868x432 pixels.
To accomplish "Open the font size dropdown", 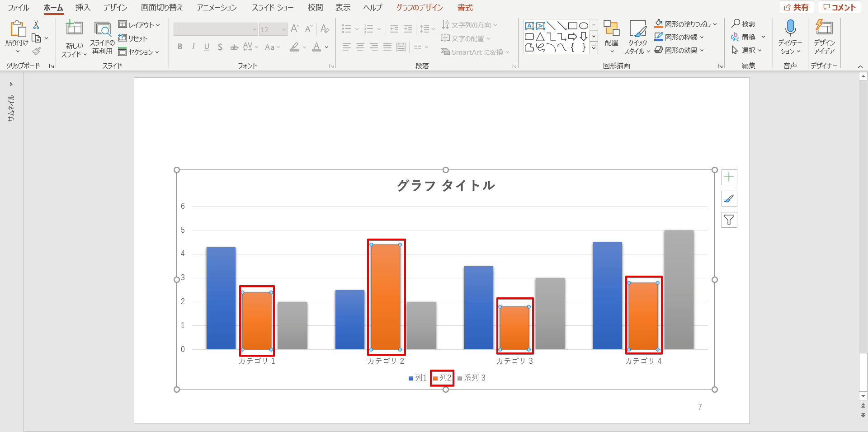I will (x=284, y=29).
